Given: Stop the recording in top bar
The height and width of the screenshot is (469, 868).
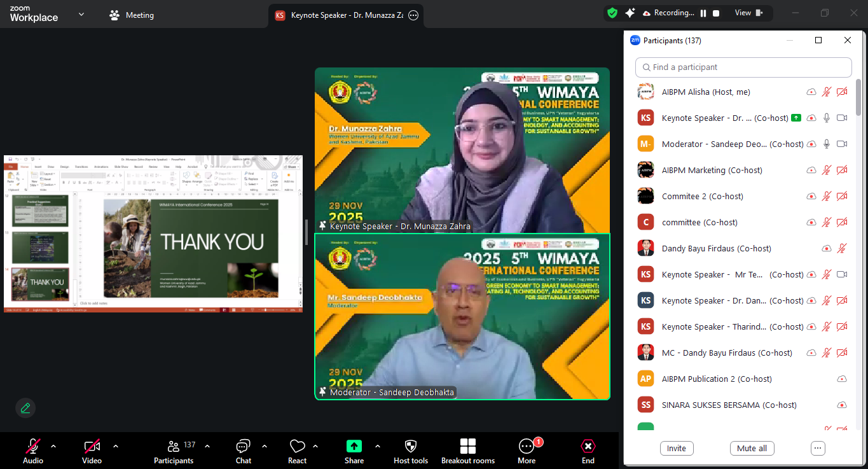Looking at the screenshot, I should [x=716, y=13].
